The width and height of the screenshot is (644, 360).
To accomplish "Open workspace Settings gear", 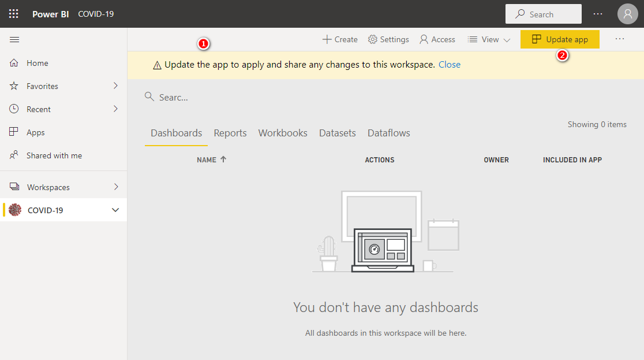I will (x=388, y=39).
